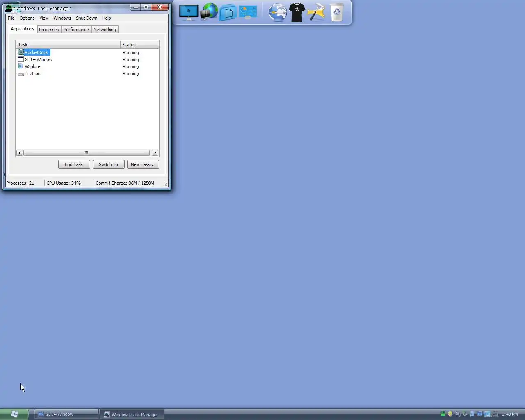Click the End Task button
The height and width of the screenshot is (420, 525).
pos(74,164)
